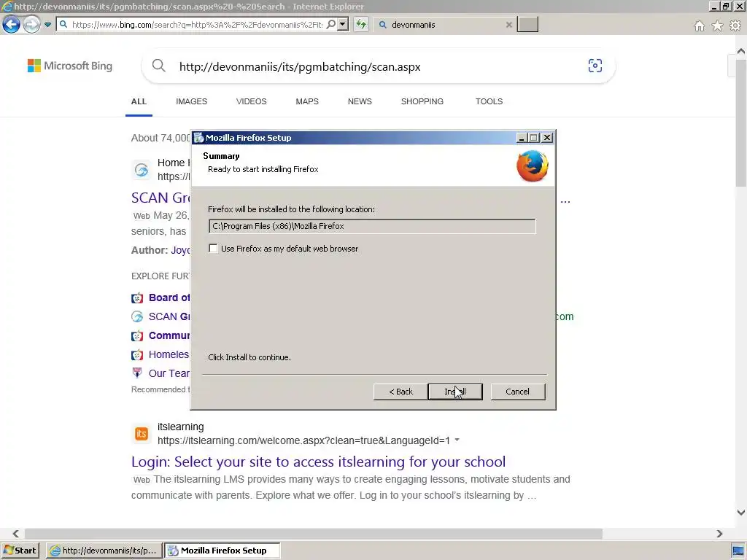
Task: Click the Internet Explorer address bar
Action: (x=196, y=25)
